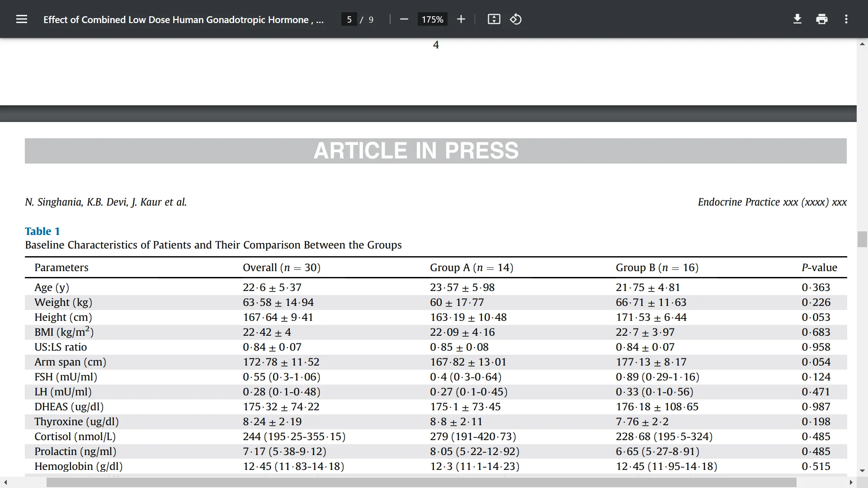Click the 0·053 P-value for Height

tap(816, 317)
